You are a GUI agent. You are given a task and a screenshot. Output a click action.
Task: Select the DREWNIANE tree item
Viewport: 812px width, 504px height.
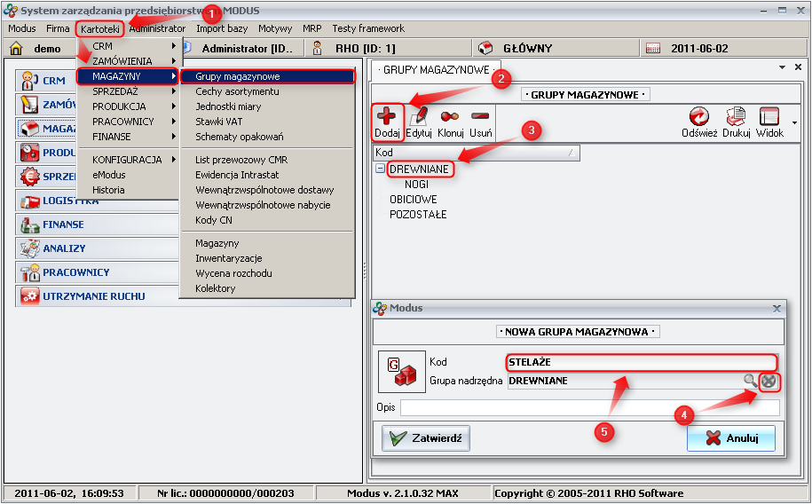point(419,169)
